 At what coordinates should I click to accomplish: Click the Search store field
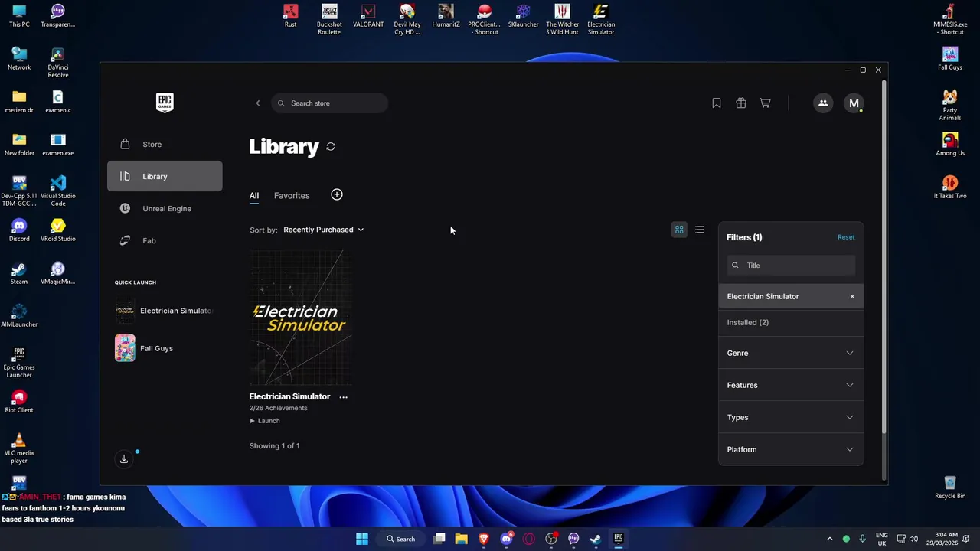point(329,103)
